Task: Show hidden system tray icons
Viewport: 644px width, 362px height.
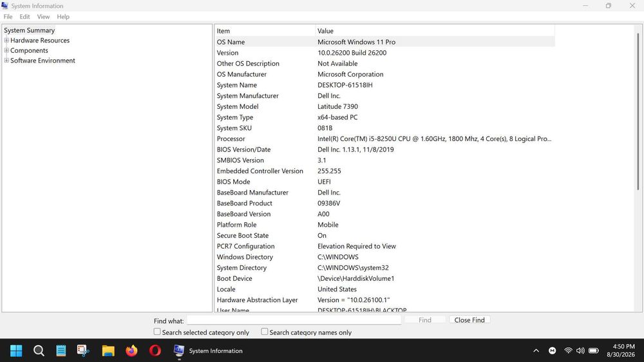Action: pyautogui.click(x=536, y=350)
